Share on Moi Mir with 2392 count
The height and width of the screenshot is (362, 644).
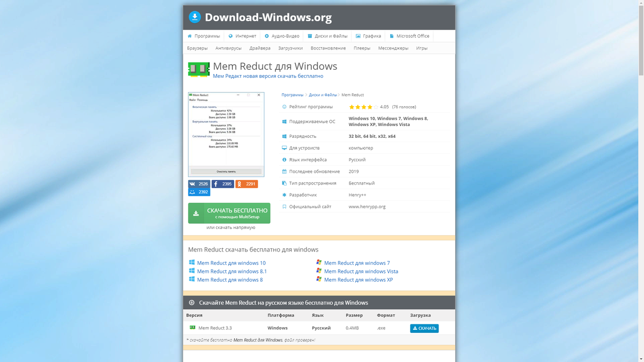tap(199, 192)
